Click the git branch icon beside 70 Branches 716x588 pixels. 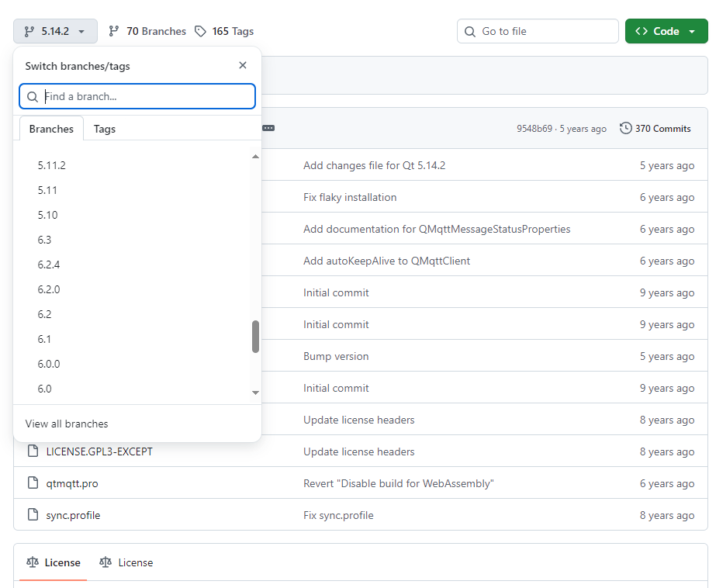click(x=114, y=31)
